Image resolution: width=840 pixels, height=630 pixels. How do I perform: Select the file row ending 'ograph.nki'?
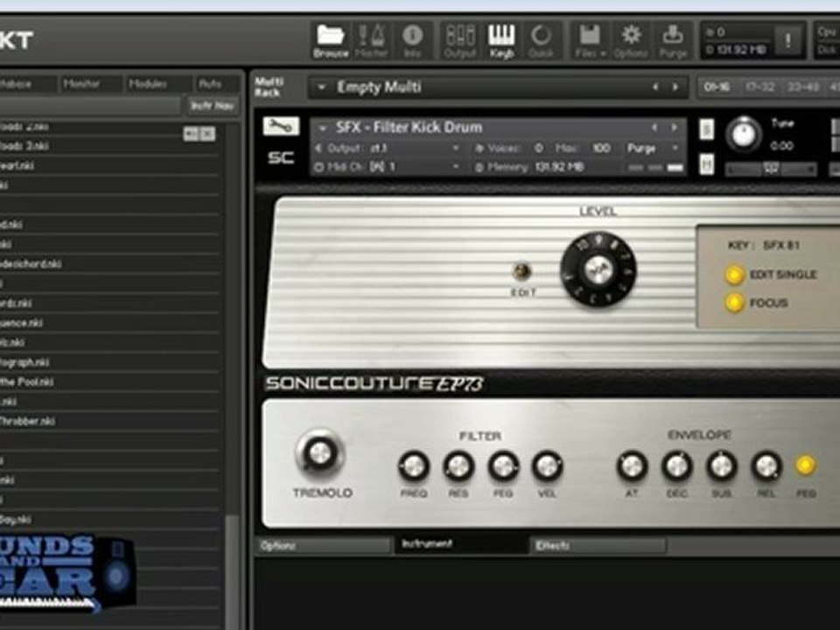pyautogui.click(x=109, y=362)
